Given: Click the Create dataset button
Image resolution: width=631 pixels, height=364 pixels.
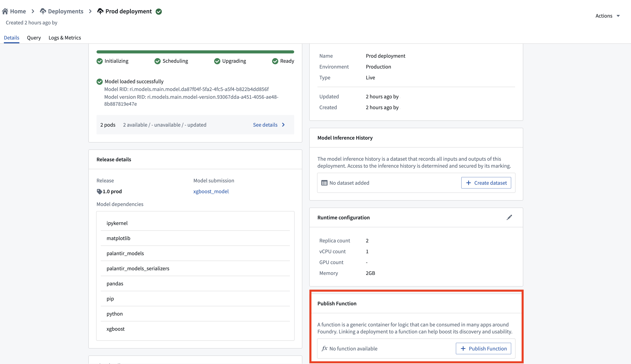Looking at the screenshot, I should click(x=486, y=183).
